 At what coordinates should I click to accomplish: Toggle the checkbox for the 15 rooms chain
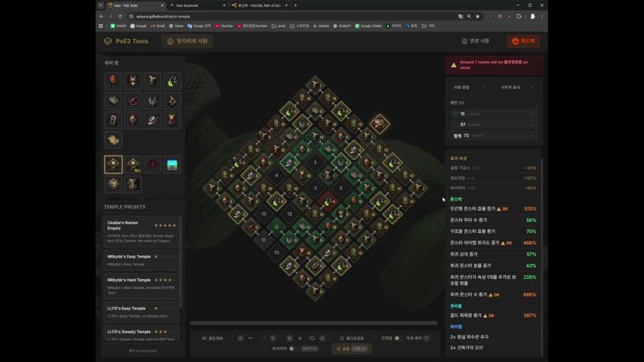point(454,114)
